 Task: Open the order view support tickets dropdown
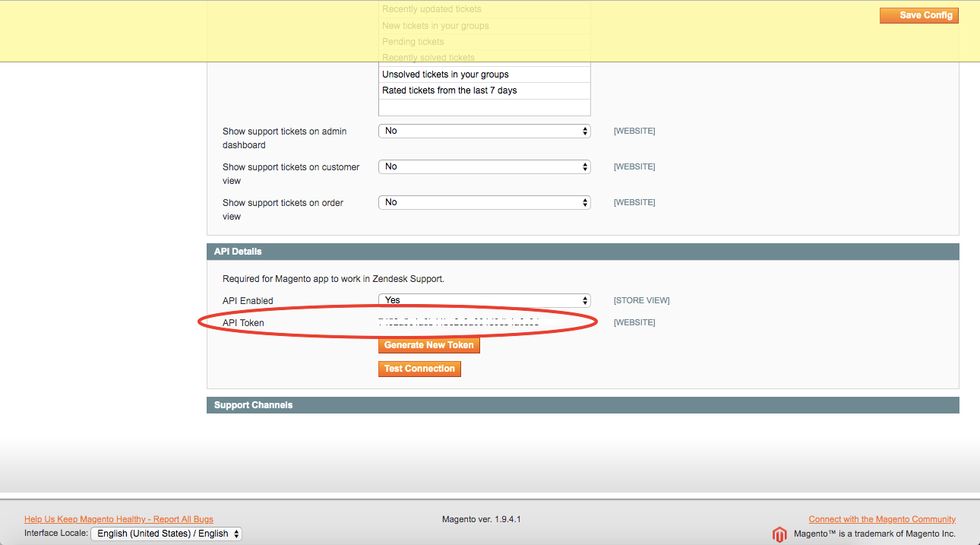(485, 202)
